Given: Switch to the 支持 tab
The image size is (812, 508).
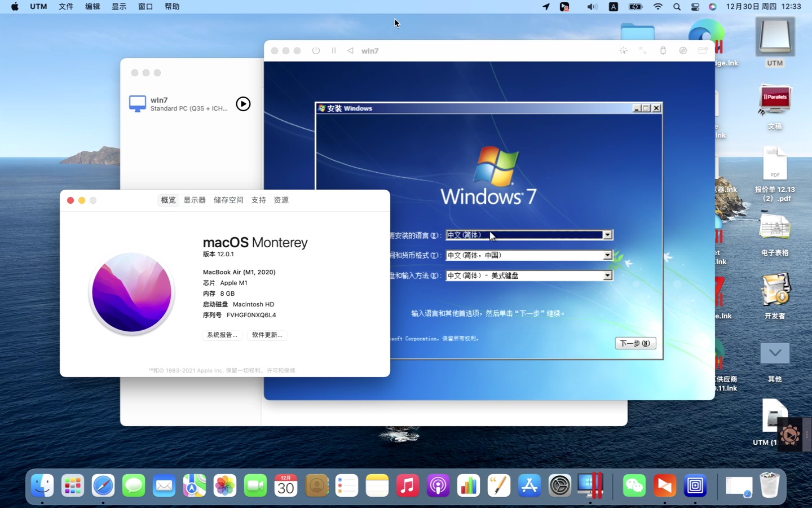Looking at the screenshot, I should 258,200.
